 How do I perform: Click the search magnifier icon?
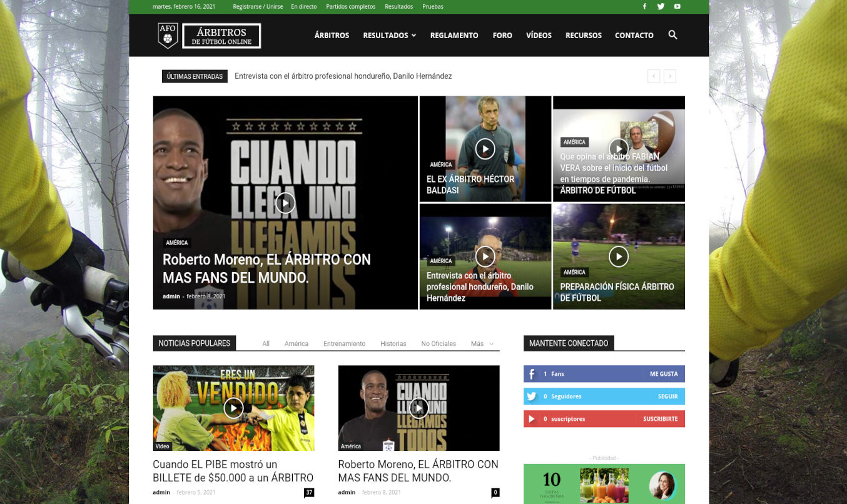click(672, 35)
